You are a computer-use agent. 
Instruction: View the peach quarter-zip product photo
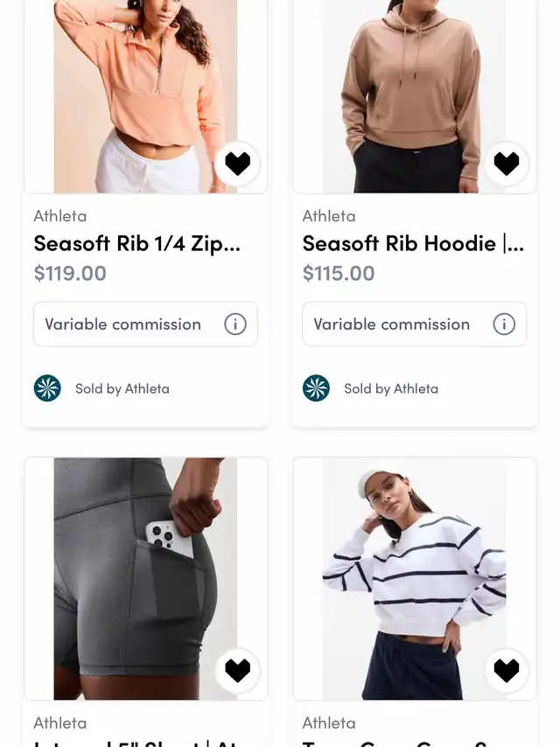(x=146, y=96)
